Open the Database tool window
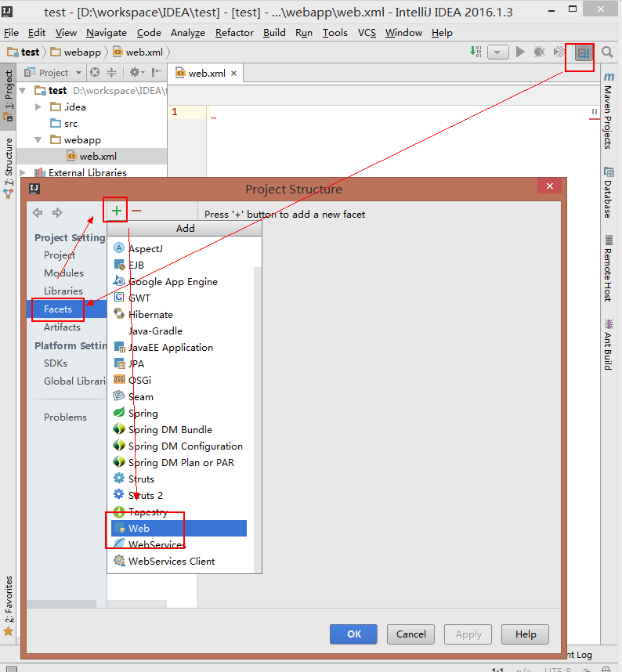 608,193
